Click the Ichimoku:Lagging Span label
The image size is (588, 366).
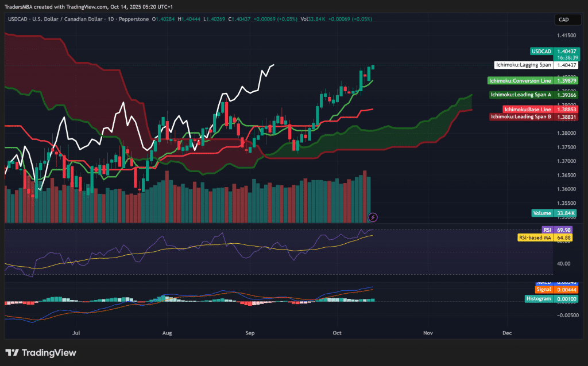tap(524, 65)
